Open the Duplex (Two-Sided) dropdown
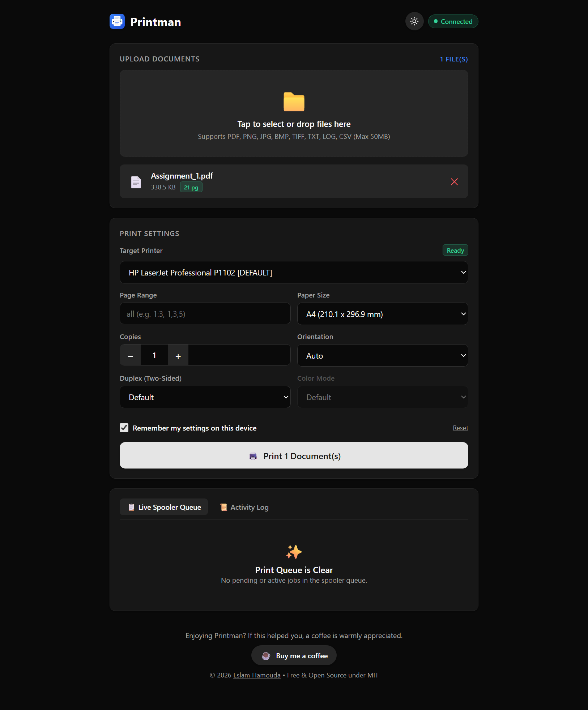 (205, 397)
